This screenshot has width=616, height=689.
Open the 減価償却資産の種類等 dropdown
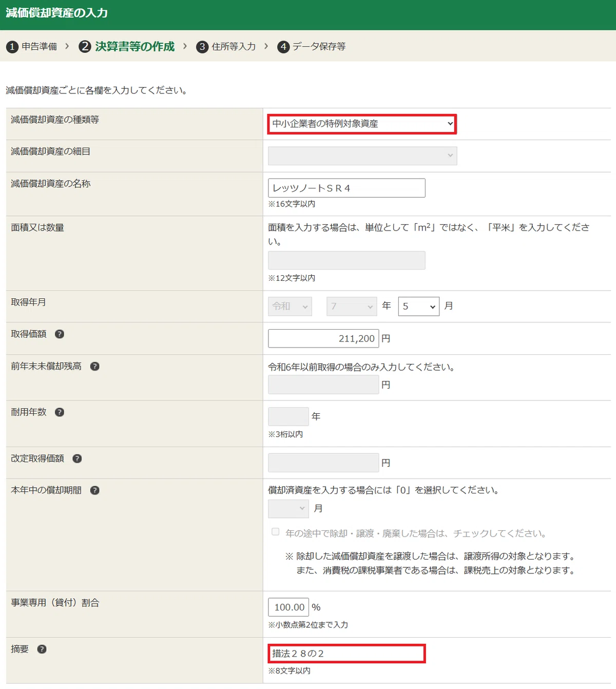pyautogui.click(x=362, y=124)
